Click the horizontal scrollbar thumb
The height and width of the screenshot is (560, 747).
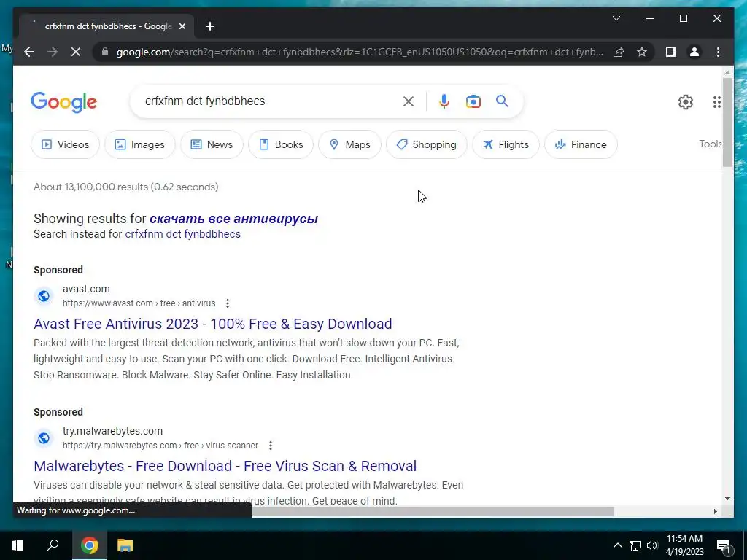(433, 511)
